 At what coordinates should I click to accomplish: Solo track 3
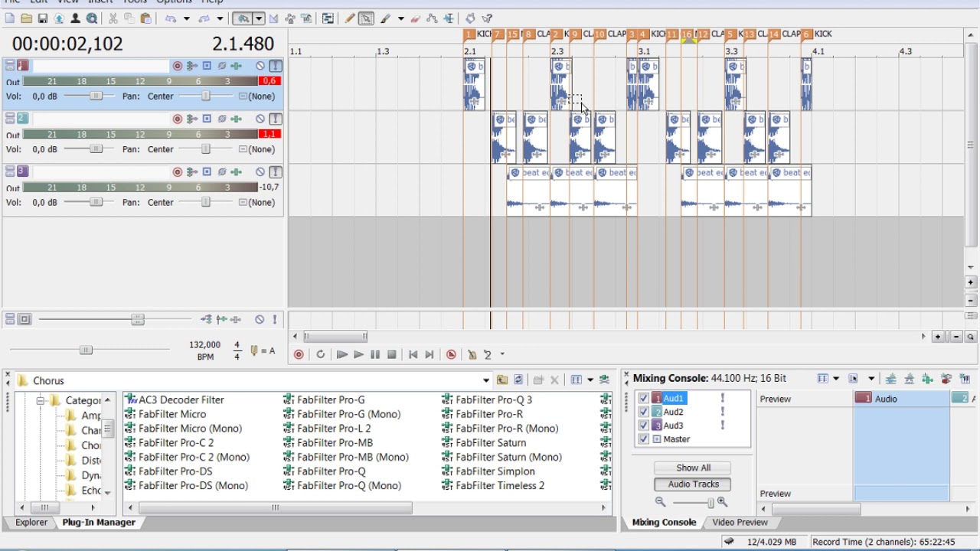(x=275, y=171)
